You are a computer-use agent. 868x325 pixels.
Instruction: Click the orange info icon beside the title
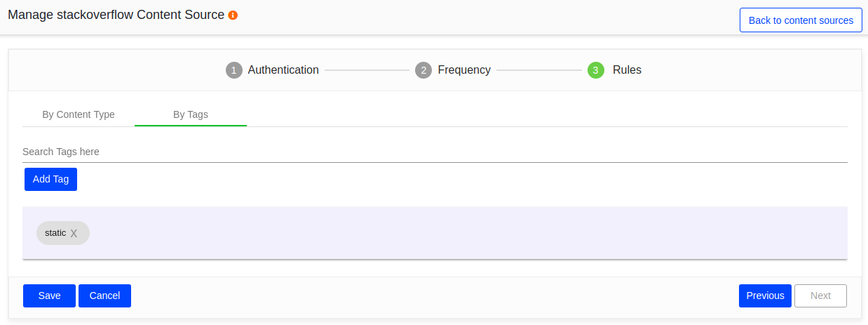(233, 15)
